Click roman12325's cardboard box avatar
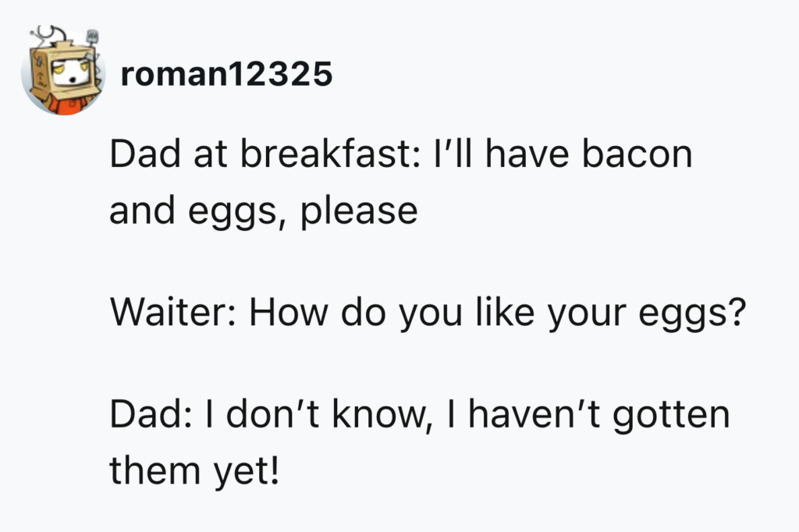 point(64,74)
